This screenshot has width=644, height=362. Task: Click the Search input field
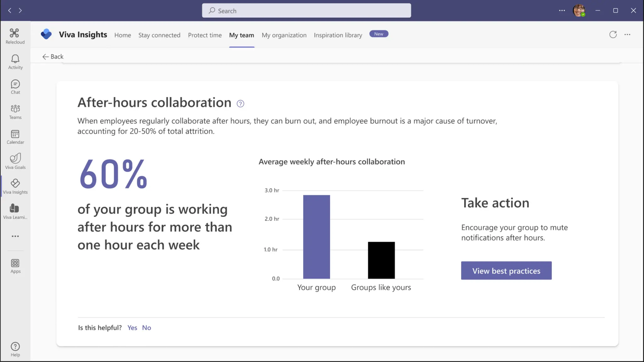coord(306,11)
